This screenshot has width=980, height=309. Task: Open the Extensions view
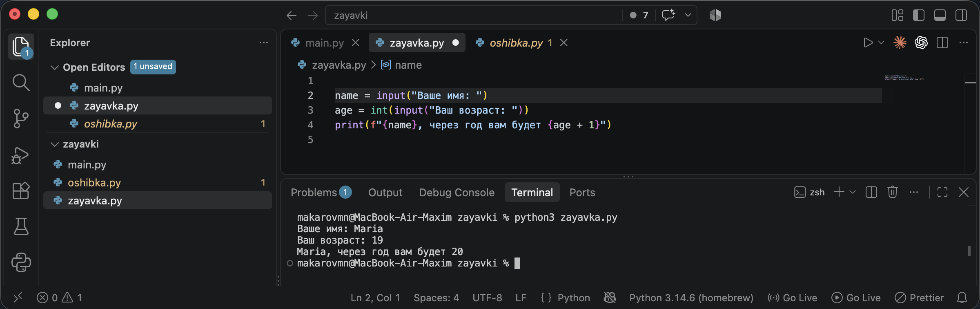coord(21,190)
